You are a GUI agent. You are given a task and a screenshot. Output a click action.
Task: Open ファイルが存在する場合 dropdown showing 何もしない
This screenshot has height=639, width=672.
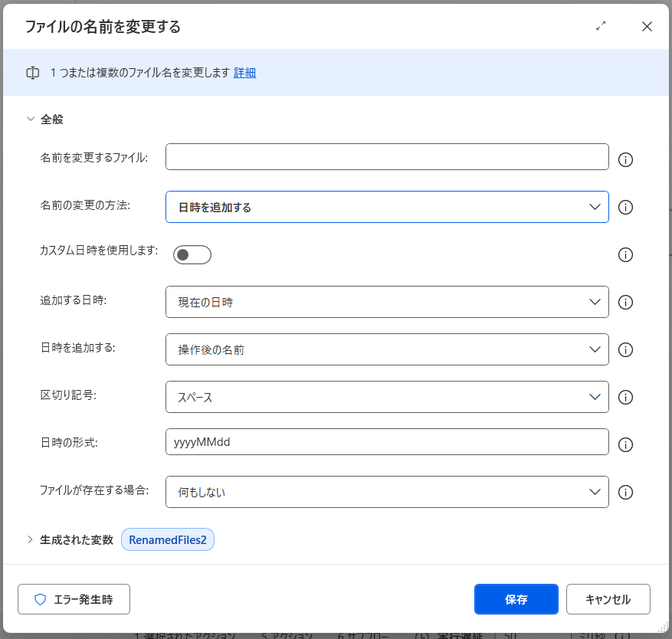(387, 492)
